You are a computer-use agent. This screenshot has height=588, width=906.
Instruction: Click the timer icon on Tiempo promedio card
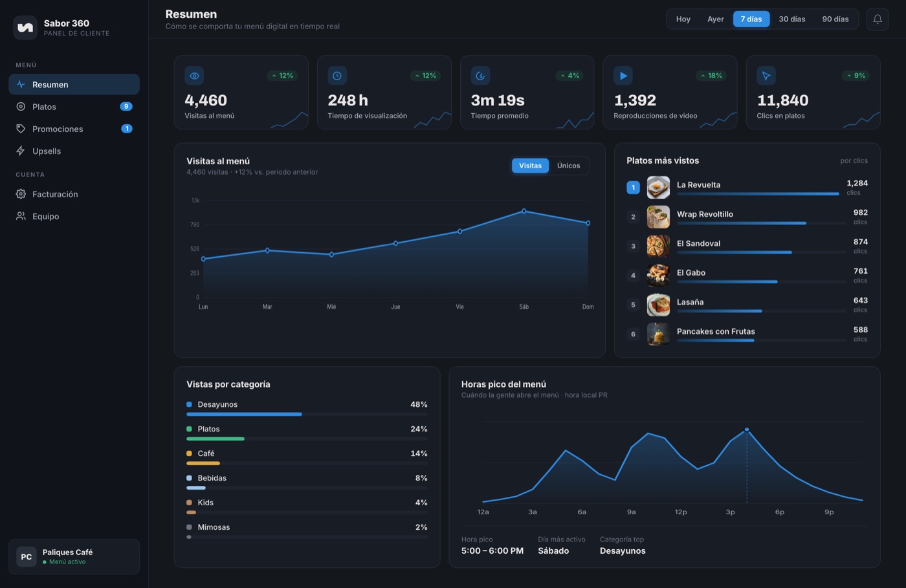click(x=480, y=76)
